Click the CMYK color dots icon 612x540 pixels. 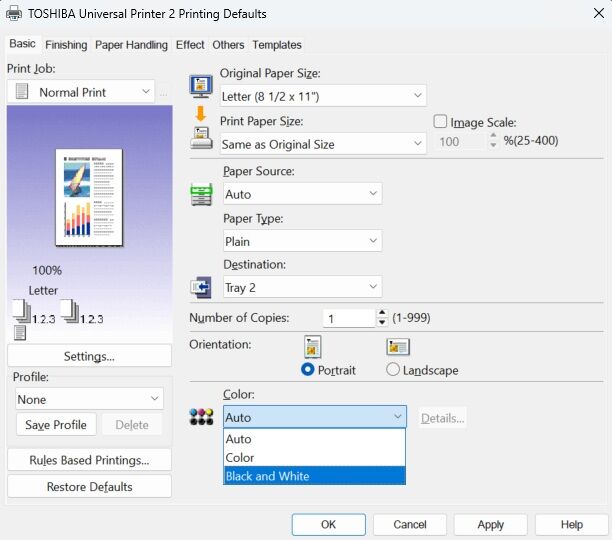coord(201,417)
